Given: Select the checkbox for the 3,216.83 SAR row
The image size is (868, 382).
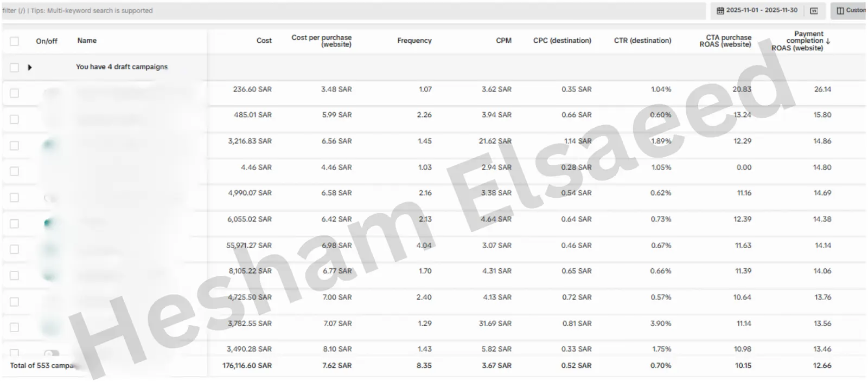Looking at the screenshot, I should [x=14, y=146].
